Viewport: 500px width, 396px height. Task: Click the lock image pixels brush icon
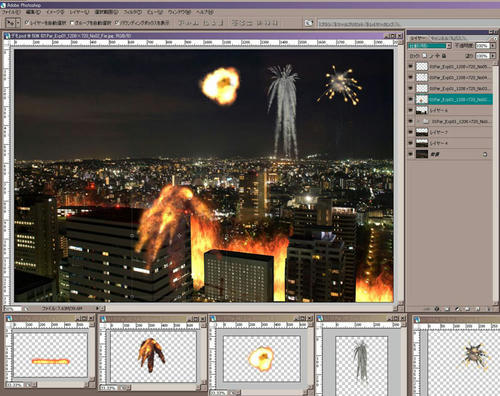pyautogui.click(x=431, y=56)
